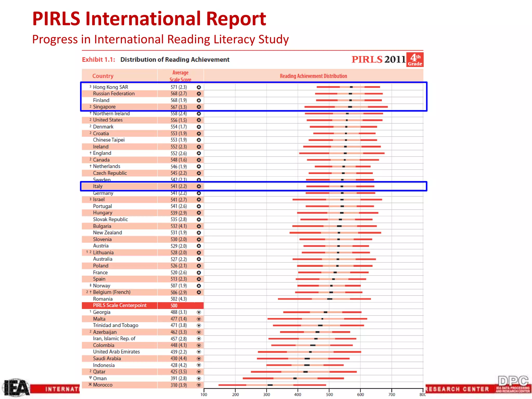
Task: Click the up-arrow icon in the United States row
Action: click(x=199, y=120)
